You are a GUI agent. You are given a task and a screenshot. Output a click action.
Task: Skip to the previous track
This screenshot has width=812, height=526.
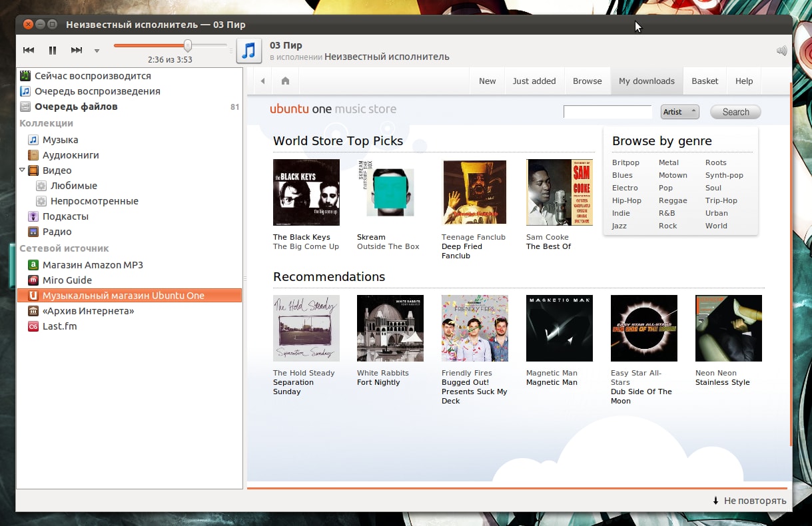[29, 50]
